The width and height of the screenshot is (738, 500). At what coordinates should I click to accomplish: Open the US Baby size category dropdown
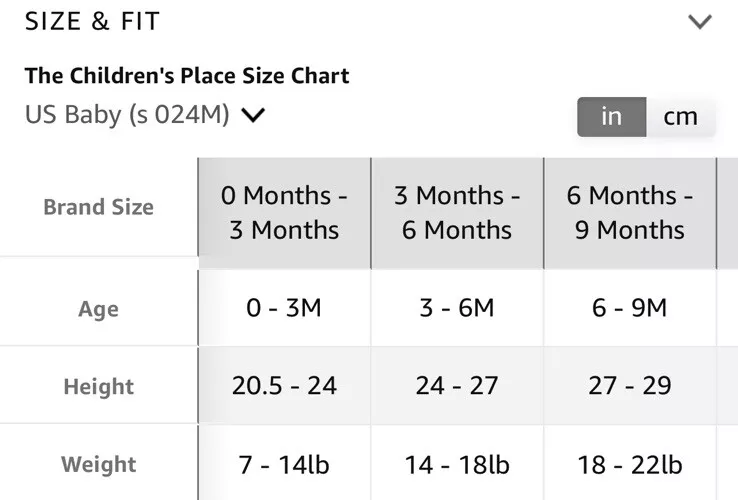[145, 115]
